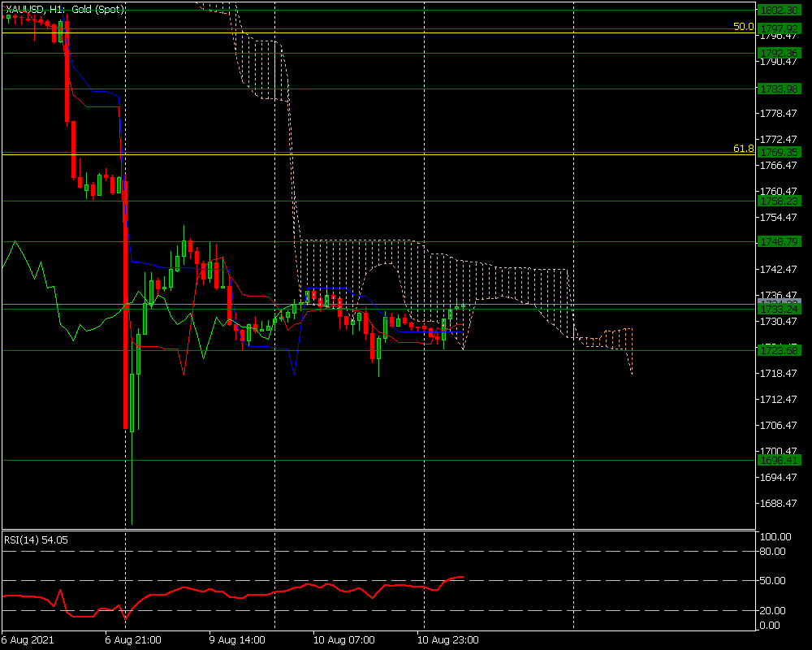Click the 1766.47 price axis value
Viewport: 812px width, 650px height.
coord(779,166)
